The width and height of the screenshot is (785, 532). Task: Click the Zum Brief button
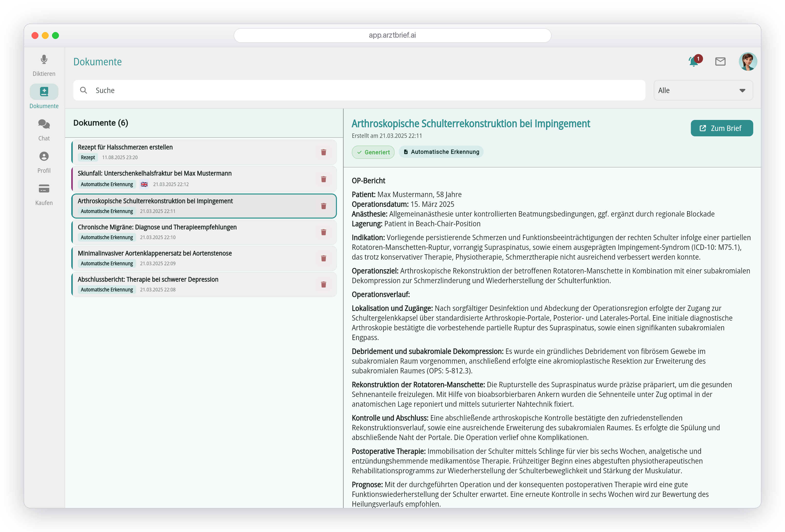tap(721, 128)
